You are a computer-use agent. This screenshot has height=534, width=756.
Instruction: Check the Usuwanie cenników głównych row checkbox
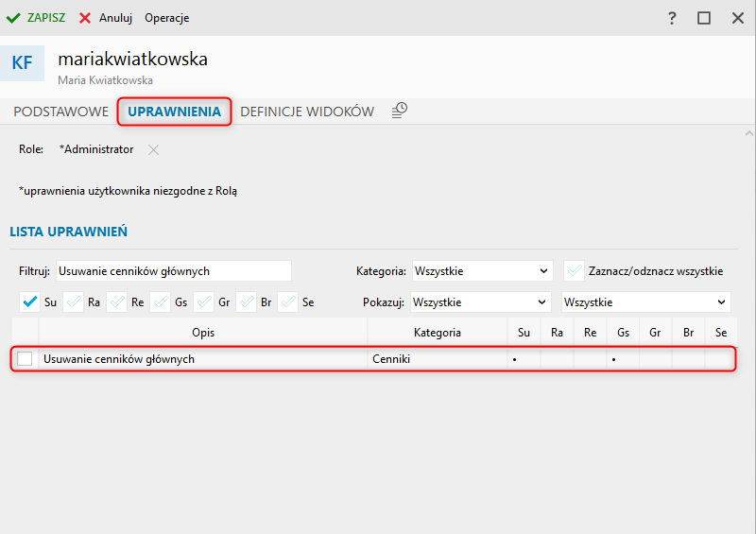(x=25, y=358)
